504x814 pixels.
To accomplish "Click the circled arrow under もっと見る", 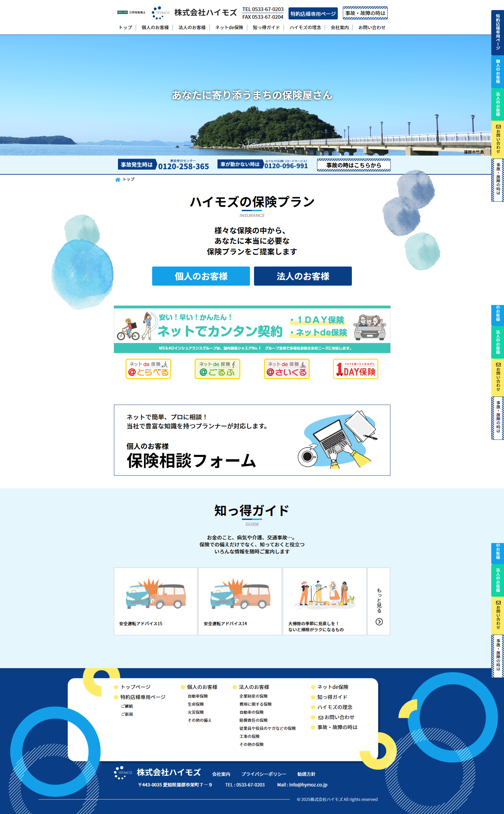I will point(379,622).
